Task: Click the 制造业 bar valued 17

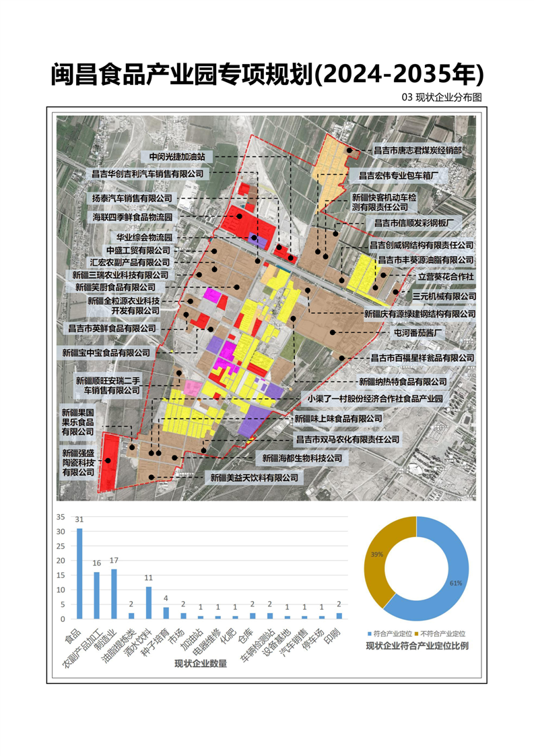Action: pos(114,594)
